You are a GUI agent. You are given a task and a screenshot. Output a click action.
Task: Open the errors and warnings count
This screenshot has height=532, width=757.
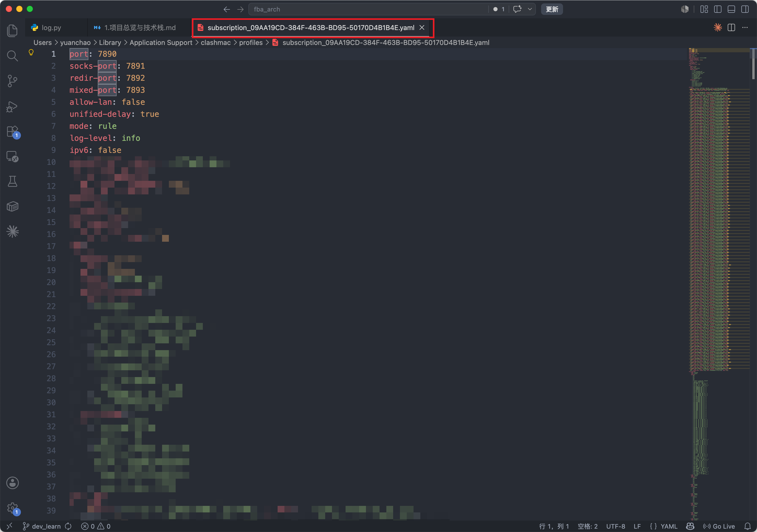(96, 527)
